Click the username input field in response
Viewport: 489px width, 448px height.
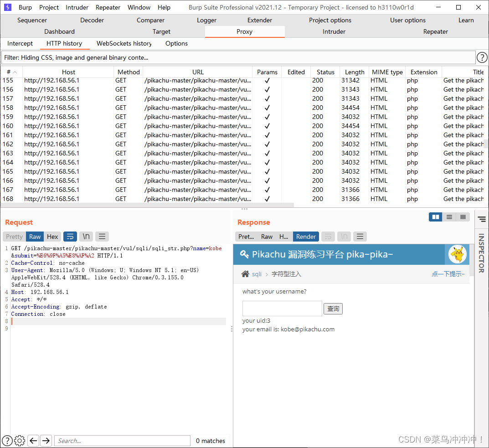[282, 309]
